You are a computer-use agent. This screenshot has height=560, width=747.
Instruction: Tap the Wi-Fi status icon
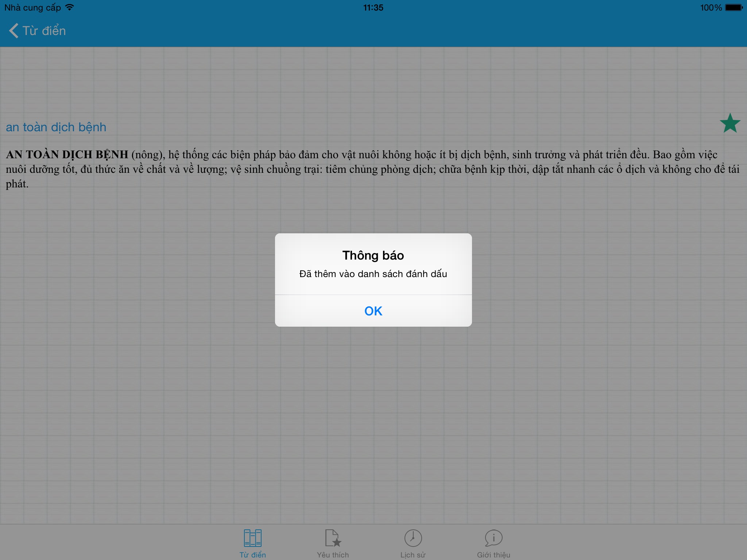(x=69, y=7)
